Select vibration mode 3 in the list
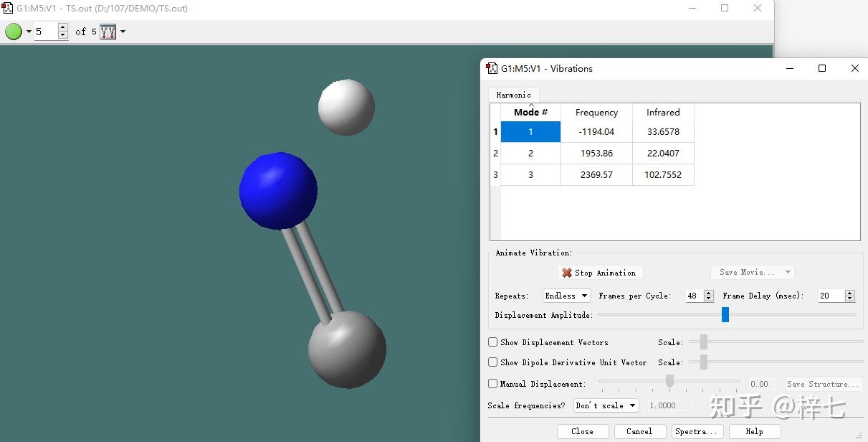The height and width of the screenshot is (442, 868). 530,174
